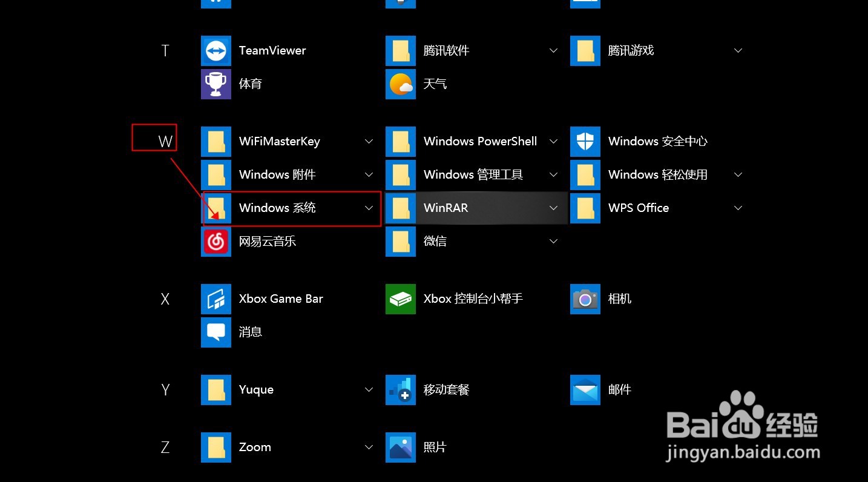Launch the 相机 camera app
This screenshot has height=482, width=868.
(x=620, y=299)
